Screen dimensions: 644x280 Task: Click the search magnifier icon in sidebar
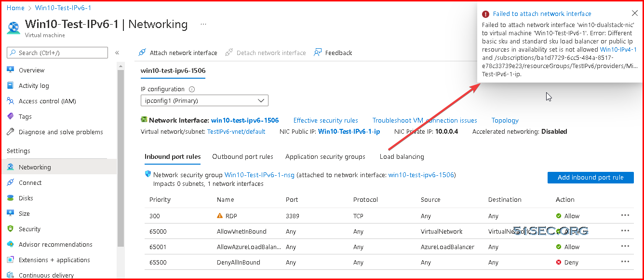point(13,53)
